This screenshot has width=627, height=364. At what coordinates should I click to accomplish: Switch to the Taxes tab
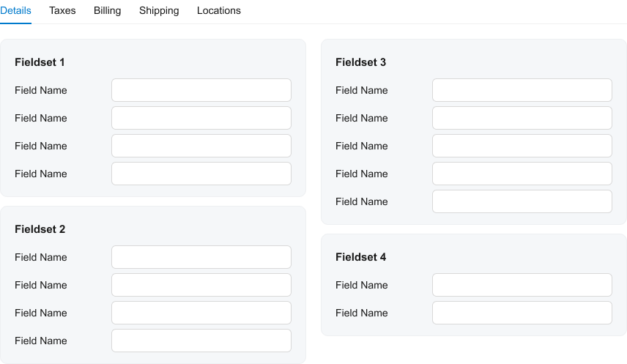tap(62, 11)
